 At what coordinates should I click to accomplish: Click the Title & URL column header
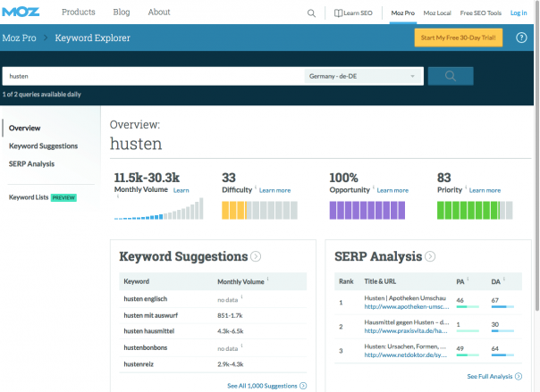380,281
